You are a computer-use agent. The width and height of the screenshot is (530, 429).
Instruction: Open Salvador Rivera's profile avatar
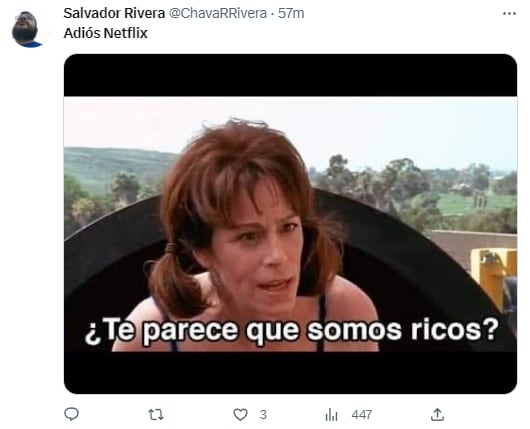26,29
